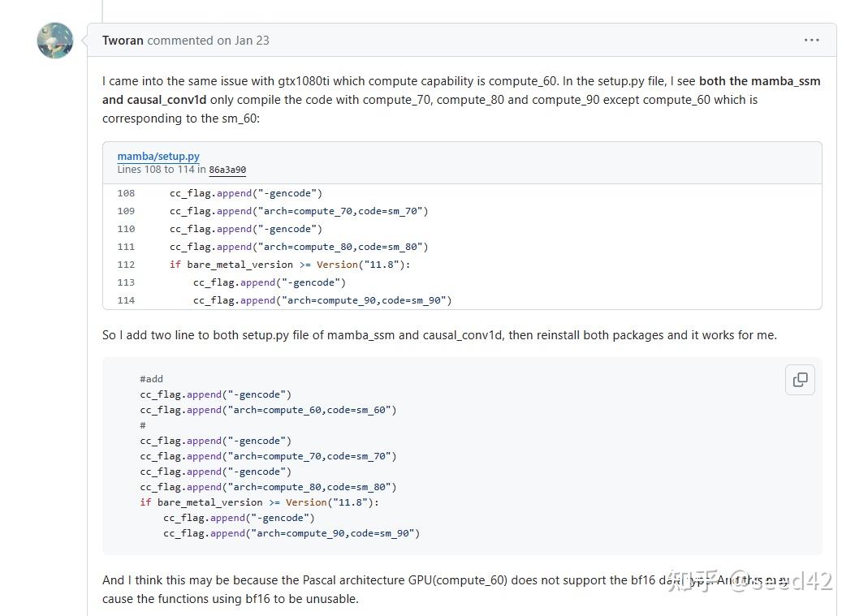Select line number 109 in embedded snippet
The height and width of the screenshot is (616, 855).
[x=126, y=211]
